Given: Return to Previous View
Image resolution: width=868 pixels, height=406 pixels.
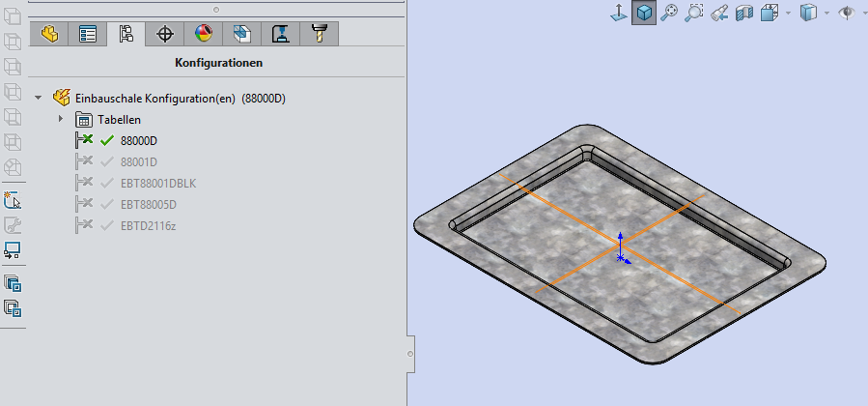Looking at the screenshot, I should (x=719, y=13).
